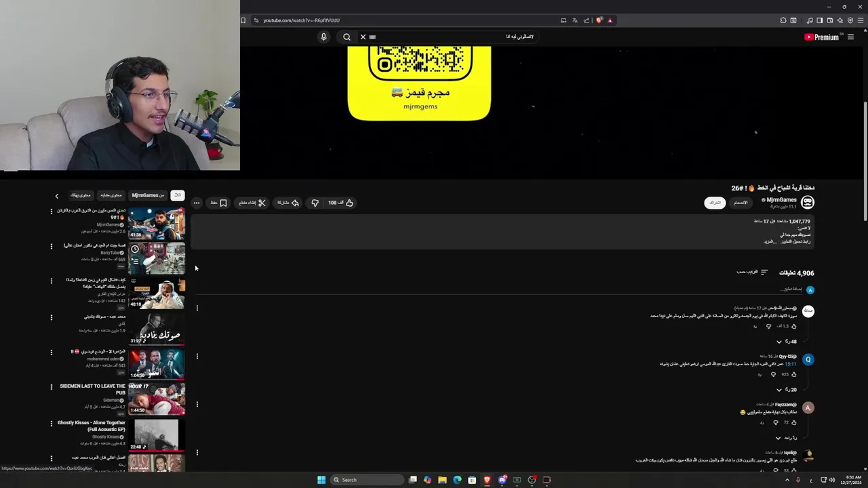Viewport: 868px width, 488px height.
Task: Click the white Subscribe button
Action: point(715,203)
